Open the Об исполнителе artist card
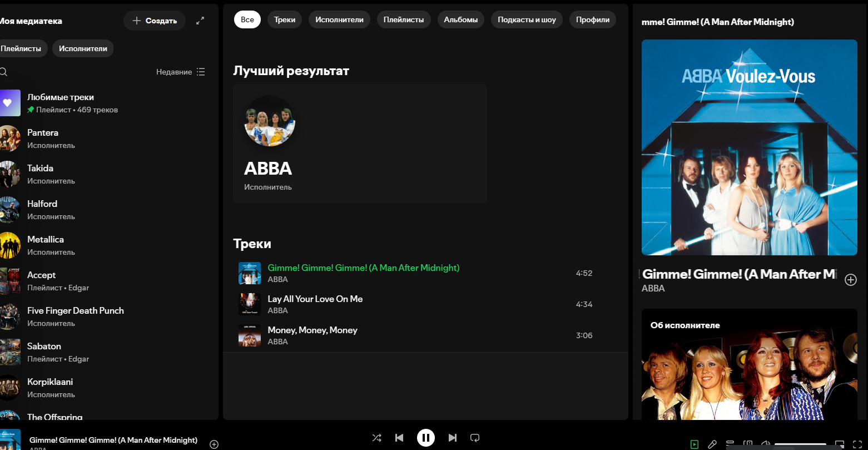 click(750, 364)
